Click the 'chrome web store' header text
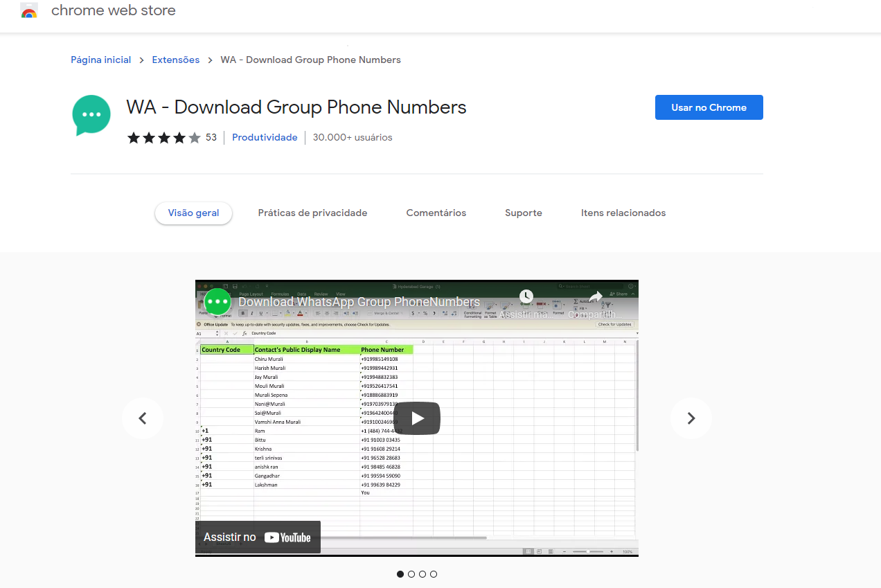Screen dimensions: 881x588 114,10
